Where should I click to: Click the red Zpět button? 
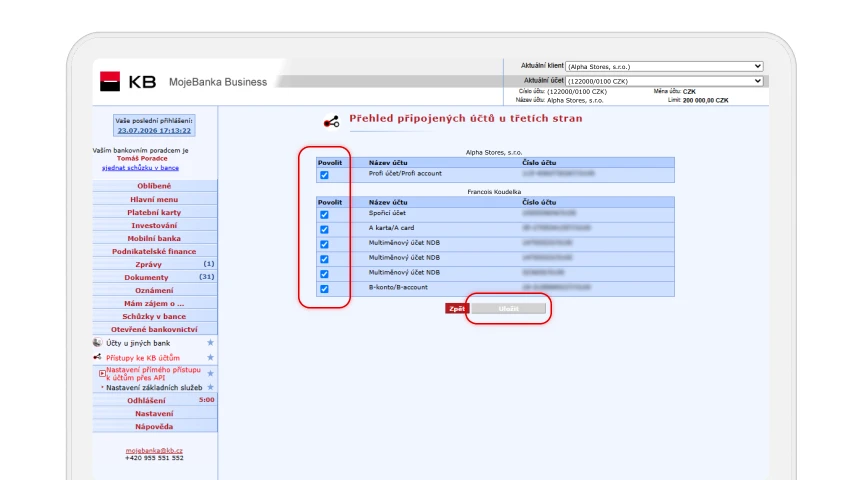click(x=457, y=309)
